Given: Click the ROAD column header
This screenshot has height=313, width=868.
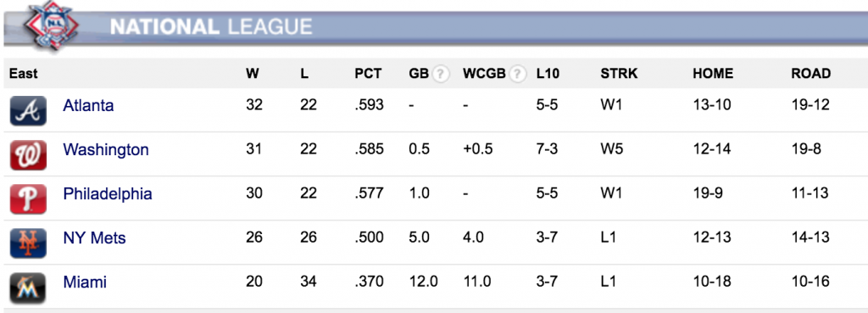Looking at the screenshot, I should 811,74.
